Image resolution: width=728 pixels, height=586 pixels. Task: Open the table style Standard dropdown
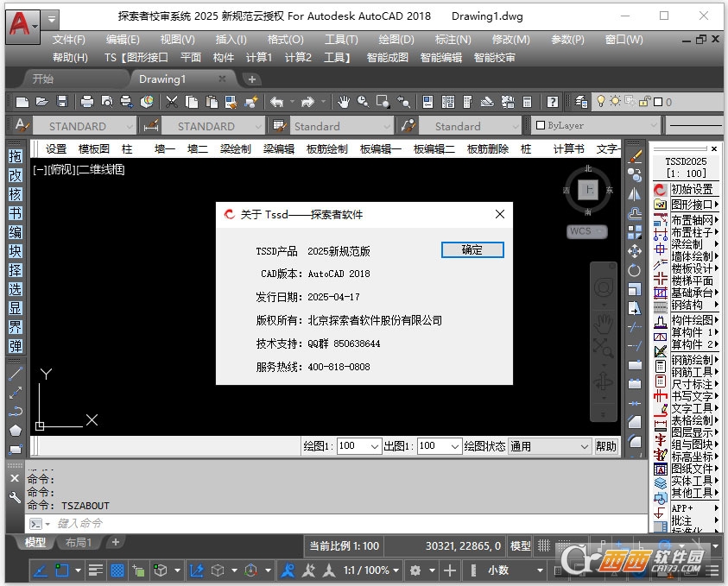coord(341,126)
